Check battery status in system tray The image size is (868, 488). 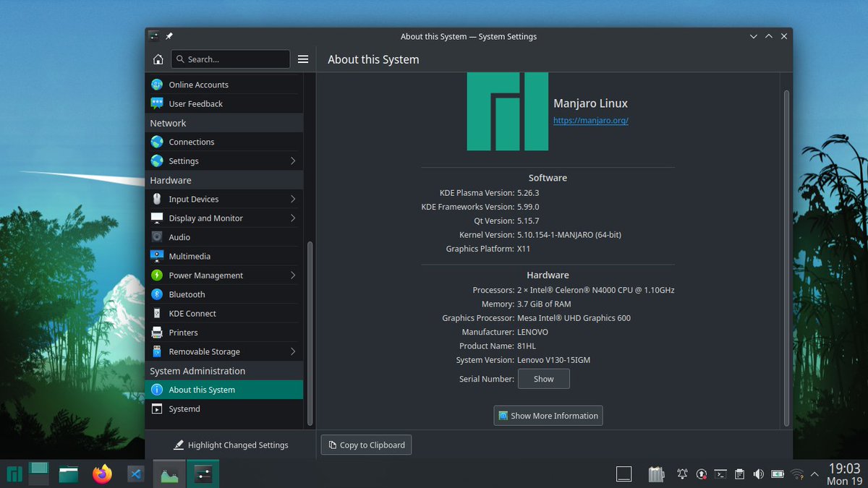(x=778, y=475)
